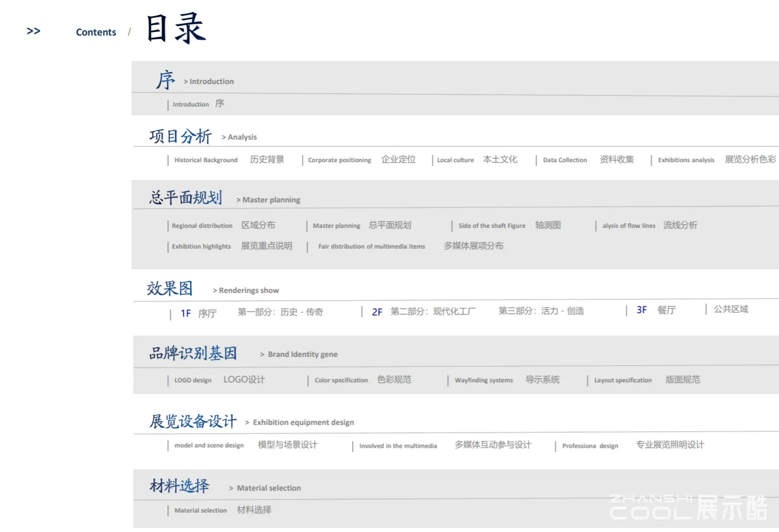This screenshot has width=779, height=532.
Task: Select the blue '2F' floor label
Action: [x=377, y=312]
